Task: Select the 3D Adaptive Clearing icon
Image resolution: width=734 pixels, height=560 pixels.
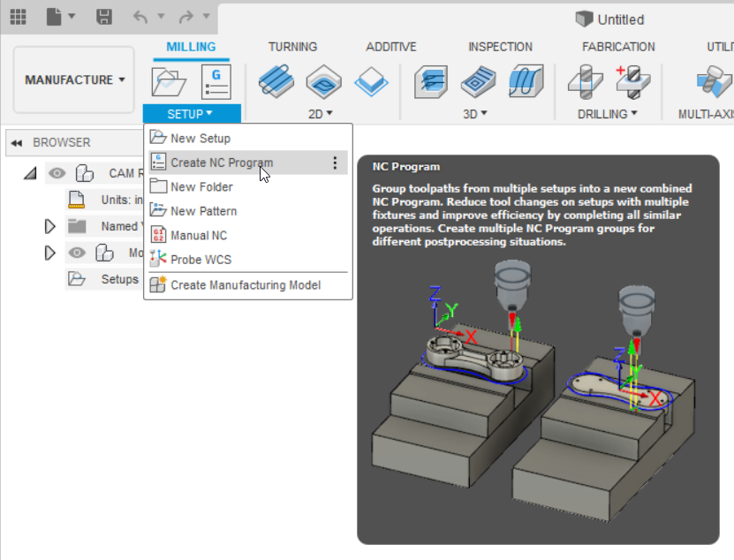Action: pos(431,82)
